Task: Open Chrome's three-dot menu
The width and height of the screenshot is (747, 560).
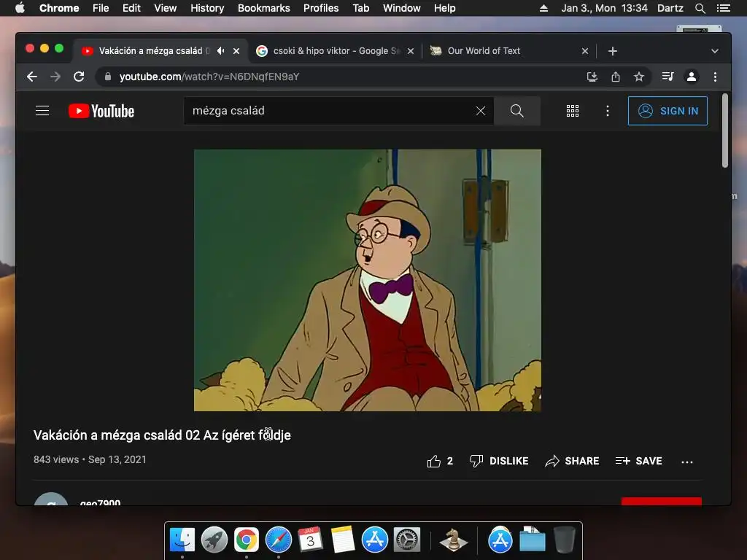Action: (715, 77)
